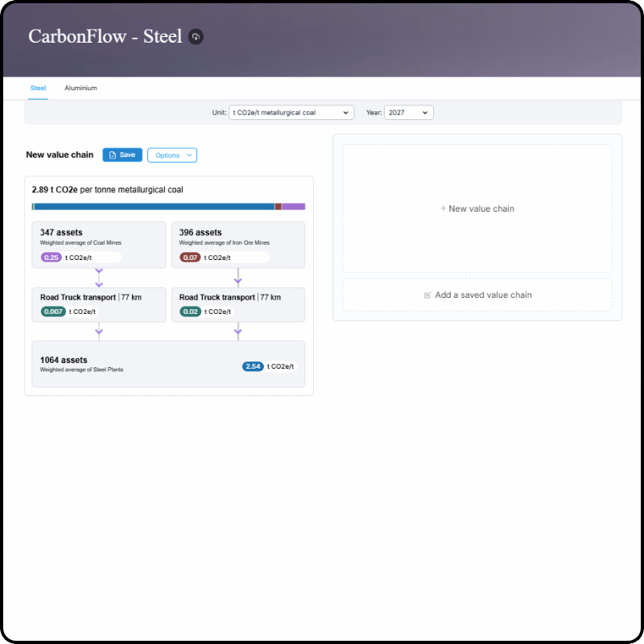
Task: Click the 0.07 brown emissions badge
Action: (x=190, y=258)
